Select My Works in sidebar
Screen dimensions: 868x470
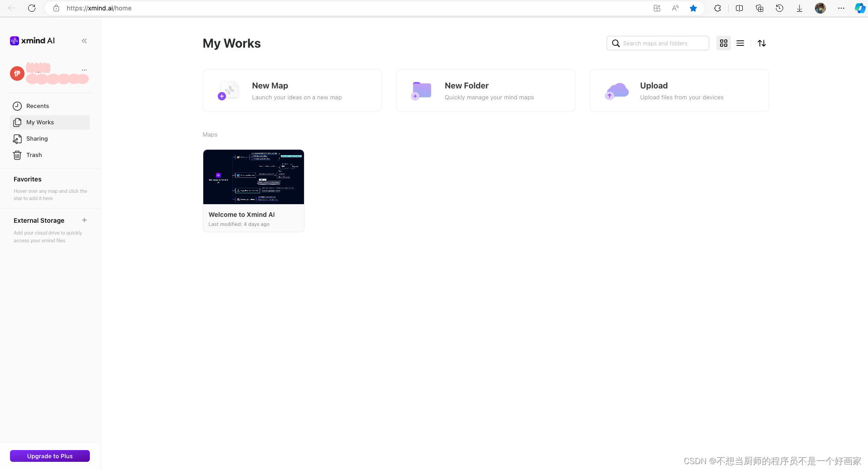pyautogui.click(x=50, y=122)
